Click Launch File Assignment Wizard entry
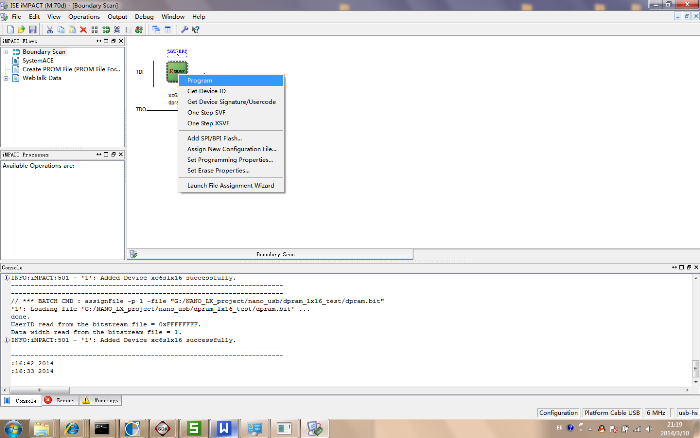Viewport: 700px width, 438px height. (230, 186)
